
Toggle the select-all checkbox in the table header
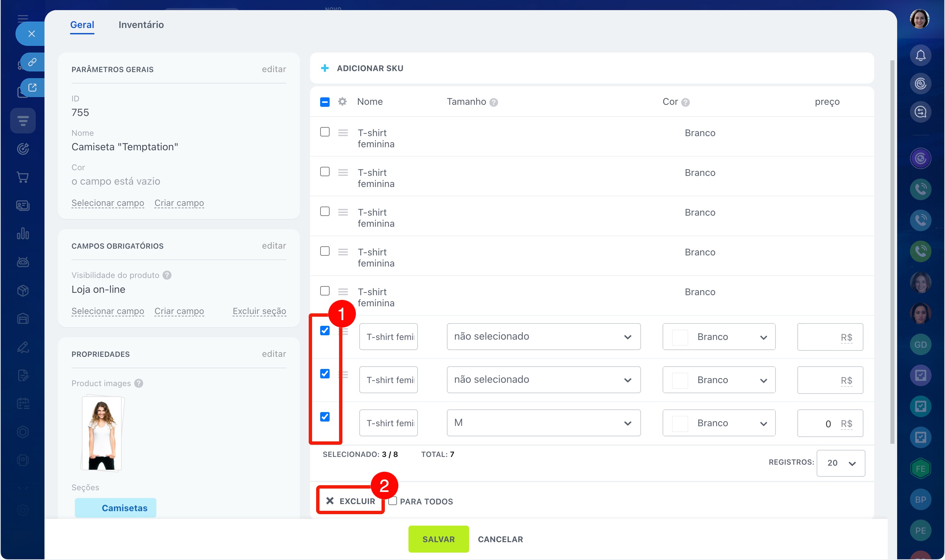pos(325,102)
